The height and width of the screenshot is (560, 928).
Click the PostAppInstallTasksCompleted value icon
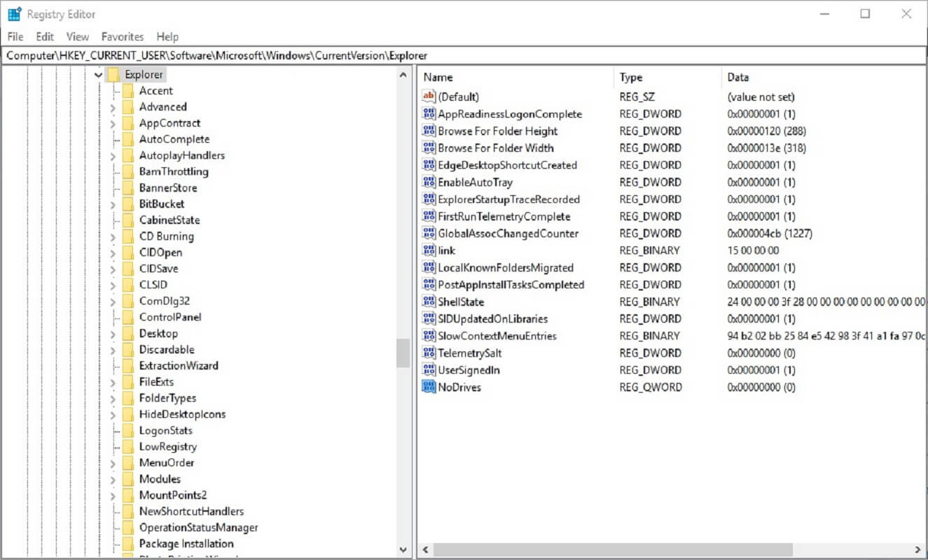429,284
